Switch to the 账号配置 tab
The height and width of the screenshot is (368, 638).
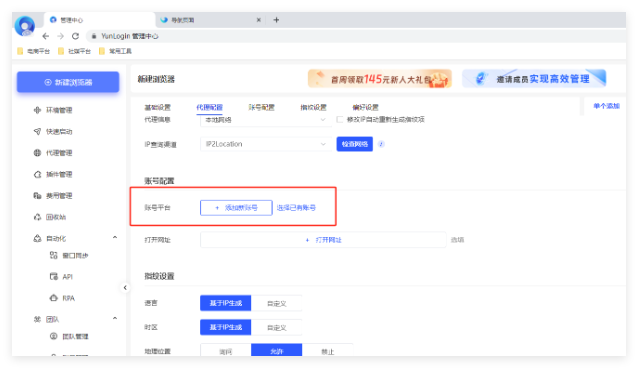262,107
